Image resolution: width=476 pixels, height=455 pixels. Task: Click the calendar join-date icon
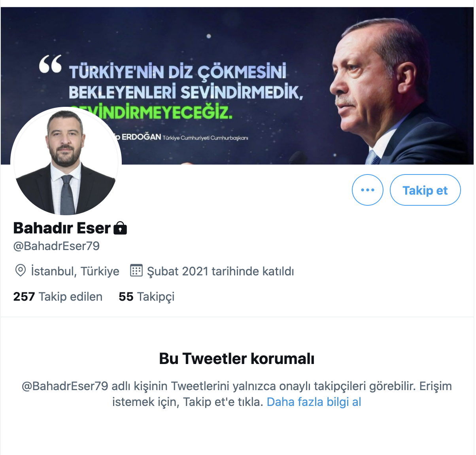(136, 271)
